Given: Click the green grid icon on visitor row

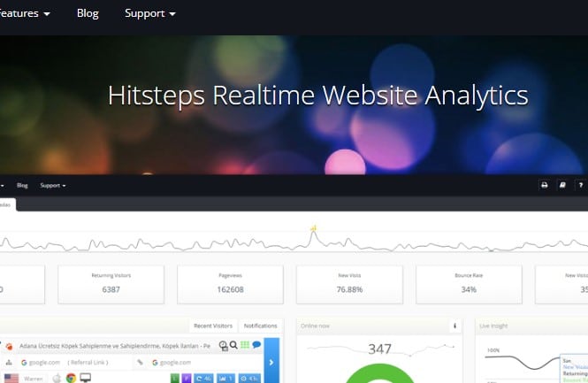Looking at the screenshot, I should click(x=245, y=344).
